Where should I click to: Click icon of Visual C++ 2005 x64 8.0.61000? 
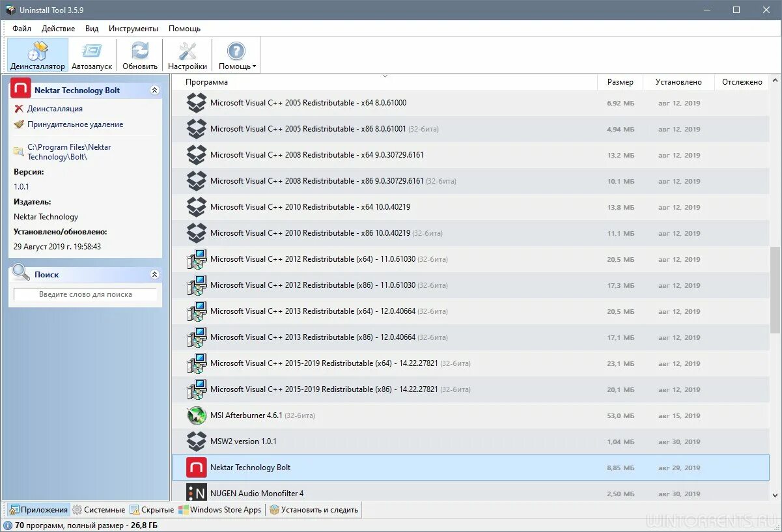tap(197, 103)
